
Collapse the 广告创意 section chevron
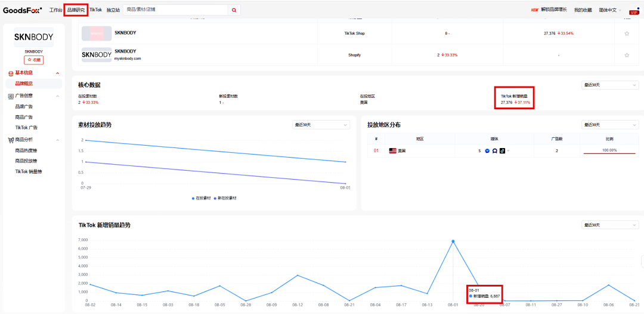click(x=57, y=96)
